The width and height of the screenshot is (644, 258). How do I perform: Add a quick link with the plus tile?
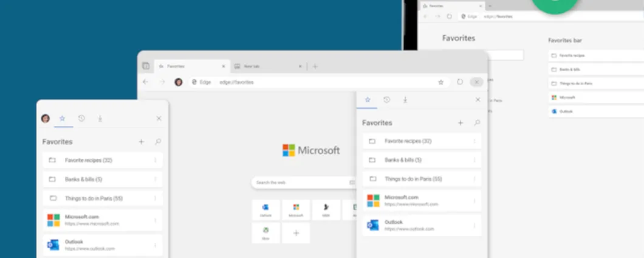[x=296, y=233]
